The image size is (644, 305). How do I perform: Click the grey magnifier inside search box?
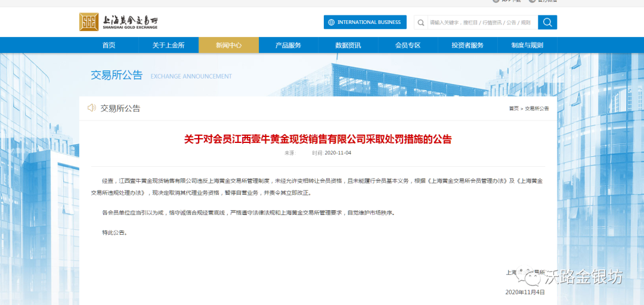tap(421, 23)
